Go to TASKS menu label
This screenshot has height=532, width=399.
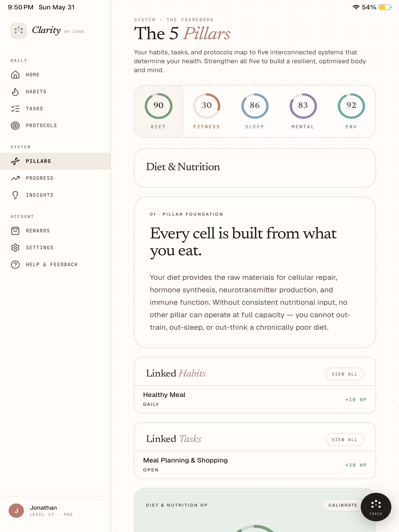click(34, 109)
